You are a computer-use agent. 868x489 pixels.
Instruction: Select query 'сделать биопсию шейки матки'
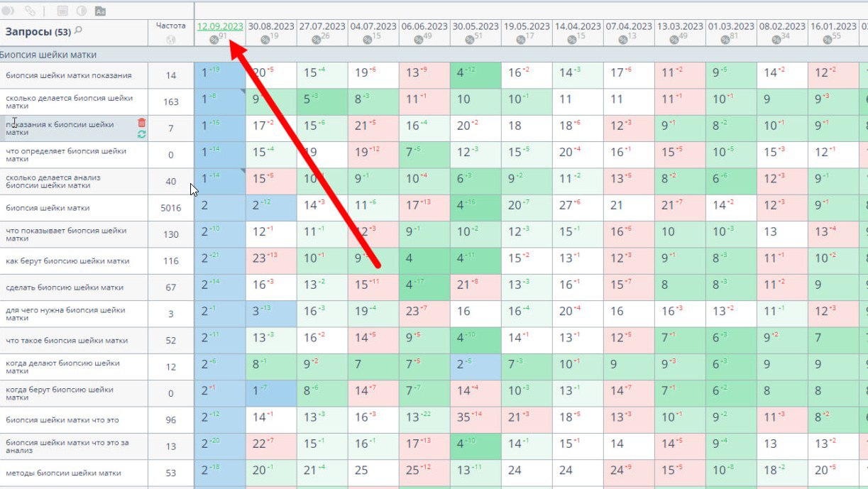(x=65, y=287)
